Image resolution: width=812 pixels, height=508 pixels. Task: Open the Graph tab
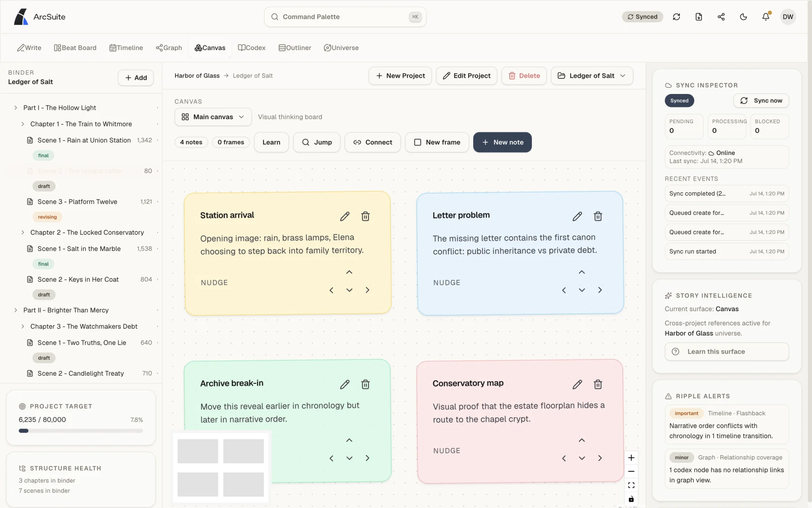tap(169, 48)
